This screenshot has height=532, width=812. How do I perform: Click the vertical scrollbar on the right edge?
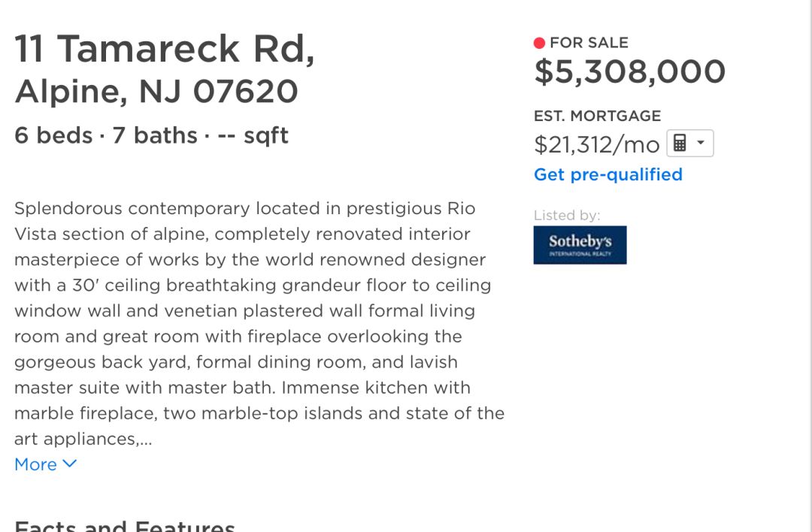[x=809, y=266]
